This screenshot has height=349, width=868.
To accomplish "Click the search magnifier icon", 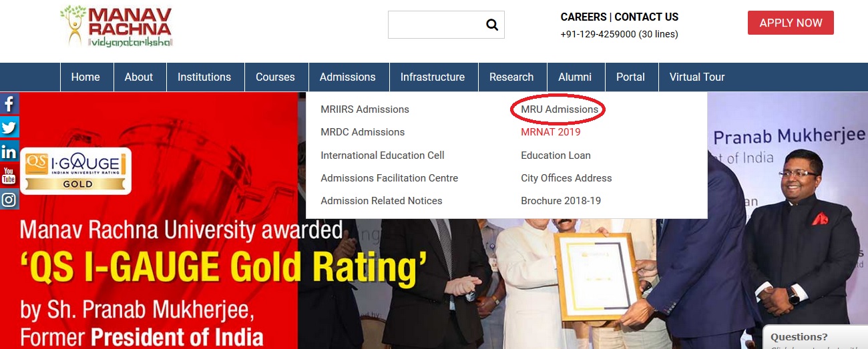I will [x=492, y=25].
